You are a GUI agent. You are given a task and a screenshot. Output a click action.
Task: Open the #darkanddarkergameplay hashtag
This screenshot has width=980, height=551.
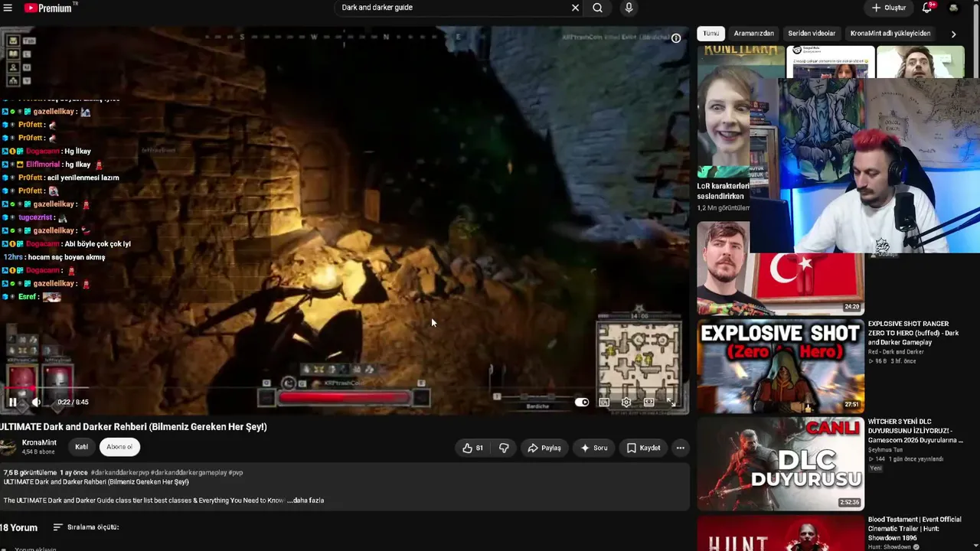pos(188,473)
